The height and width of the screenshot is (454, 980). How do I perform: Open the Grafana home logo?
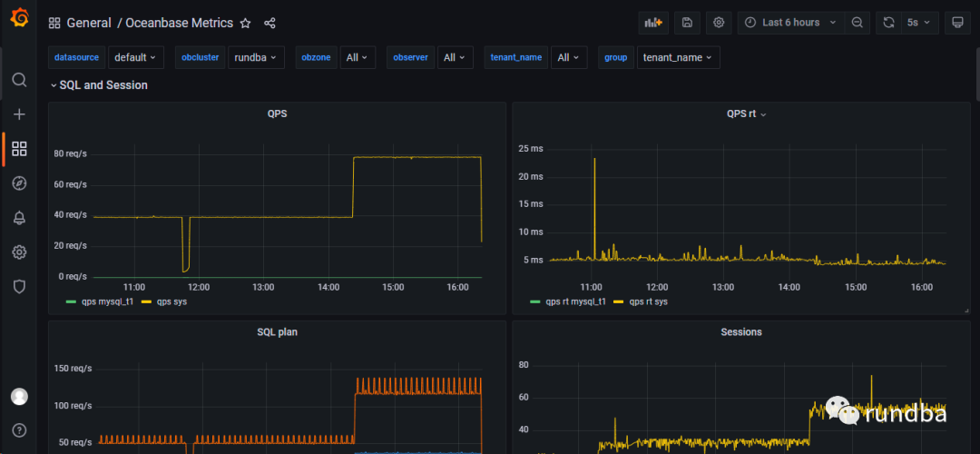(x=19, y=19)
